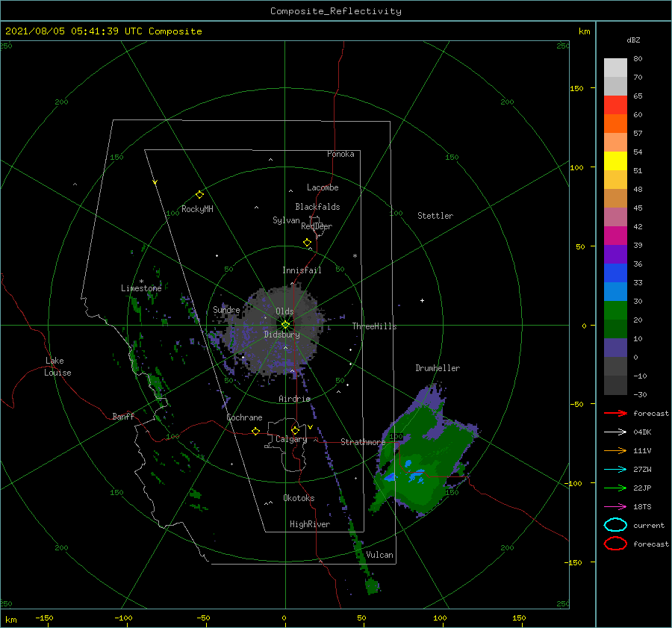Click the white plus marker east of ThreeHills
The width and height of the screenshot is (672, 628).
coord(422,300)
